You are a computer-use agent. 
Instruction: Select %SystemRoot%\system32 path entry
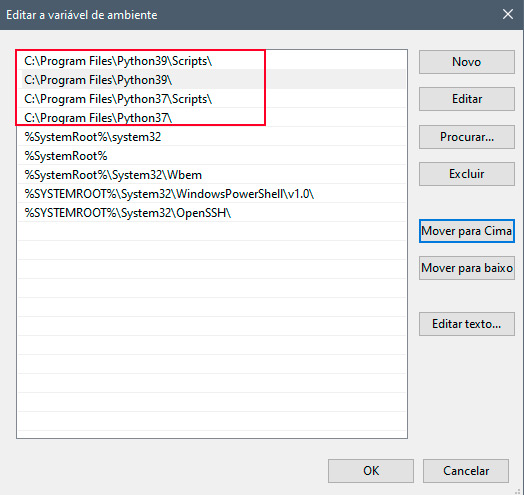pos(212,137)
